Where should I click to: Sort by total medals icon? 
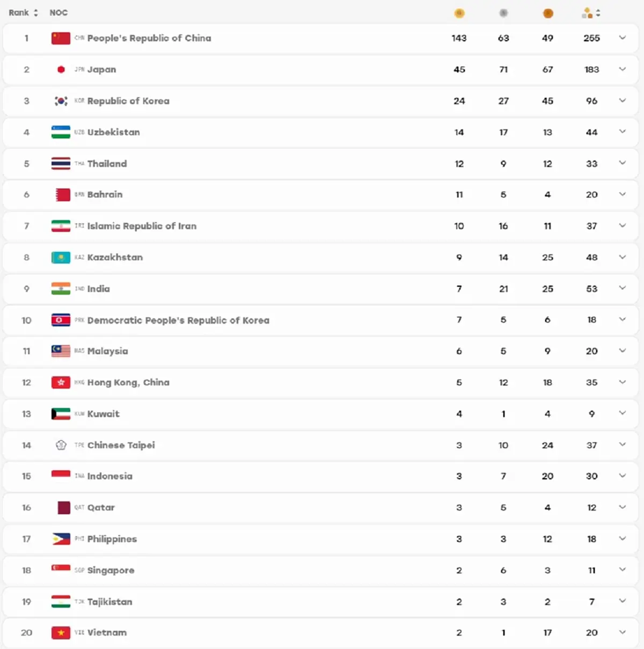pyautogui.click(x=591, y=13)
